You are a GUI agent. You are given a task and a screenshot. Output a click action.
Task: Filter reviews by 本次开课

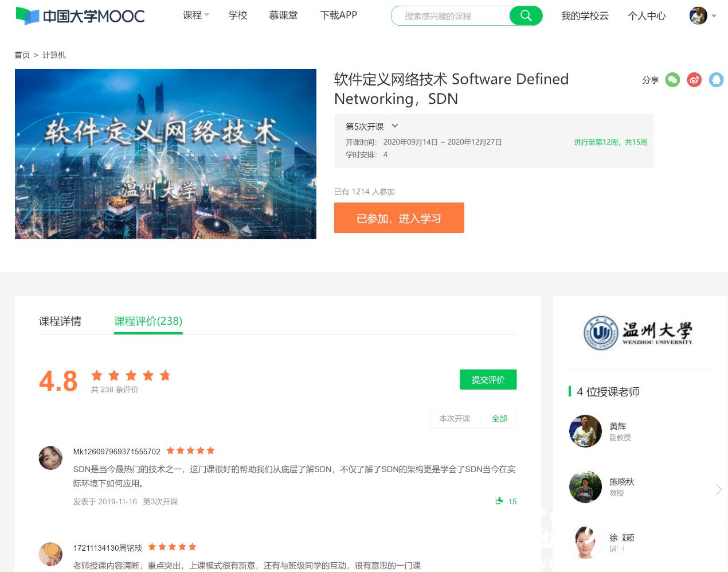(455, 419)
